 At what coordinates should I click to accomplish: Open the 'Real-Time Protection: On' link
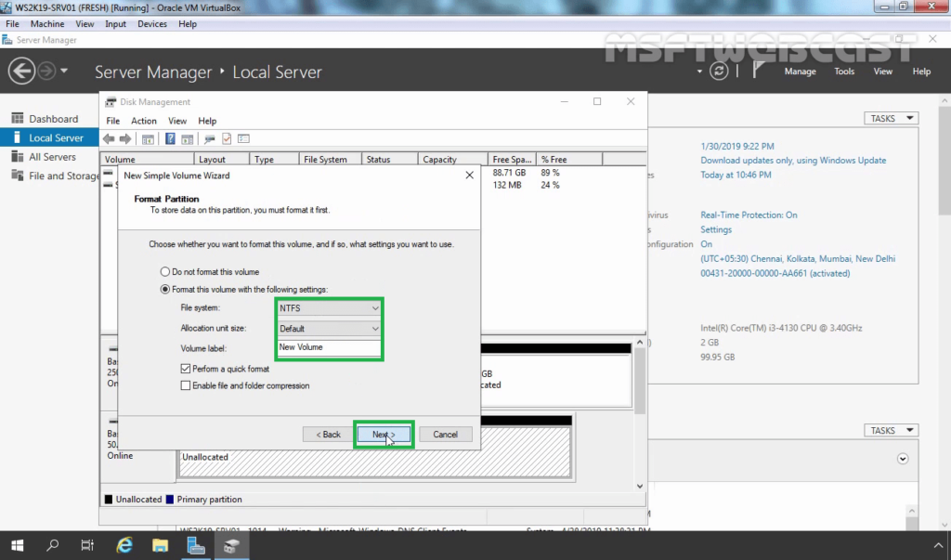749,215
